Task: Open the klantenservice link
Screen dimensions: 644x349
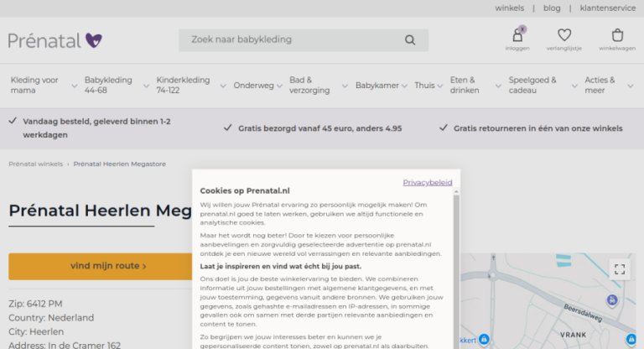Action: click(x=607, y=8)
